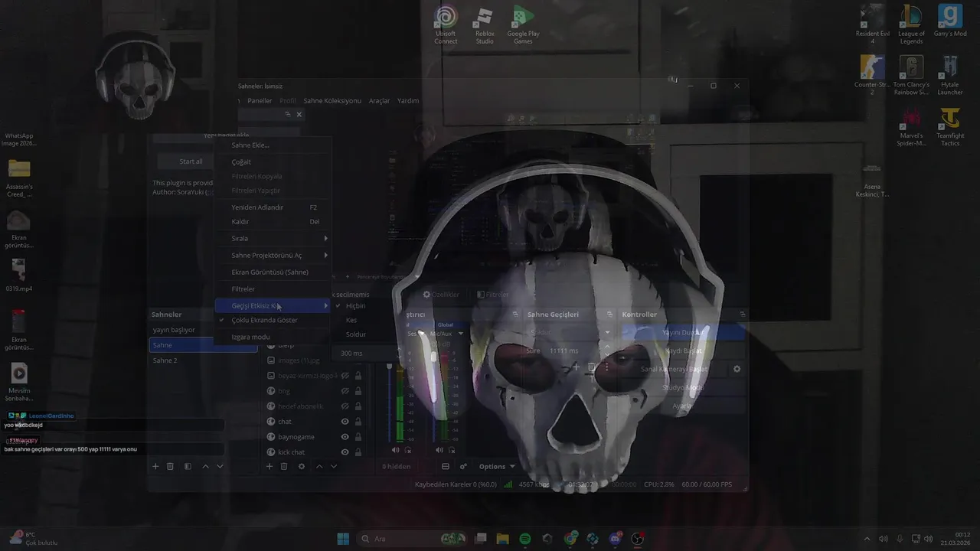Select Ekran Görüntüsü (Sahne) menu entry
980x551 pixels.
click(x=273, y=272)
